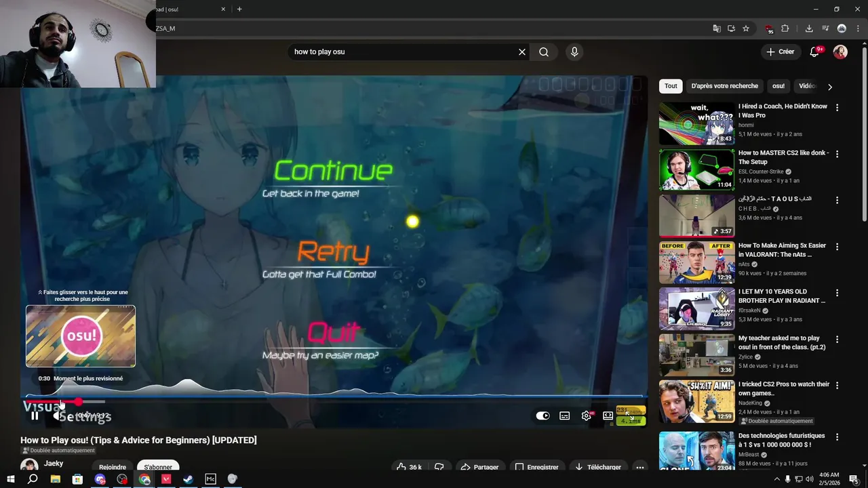This screenshot has width=868, height=488.
Task: Pause the video with the pause button
Action: 35,416
